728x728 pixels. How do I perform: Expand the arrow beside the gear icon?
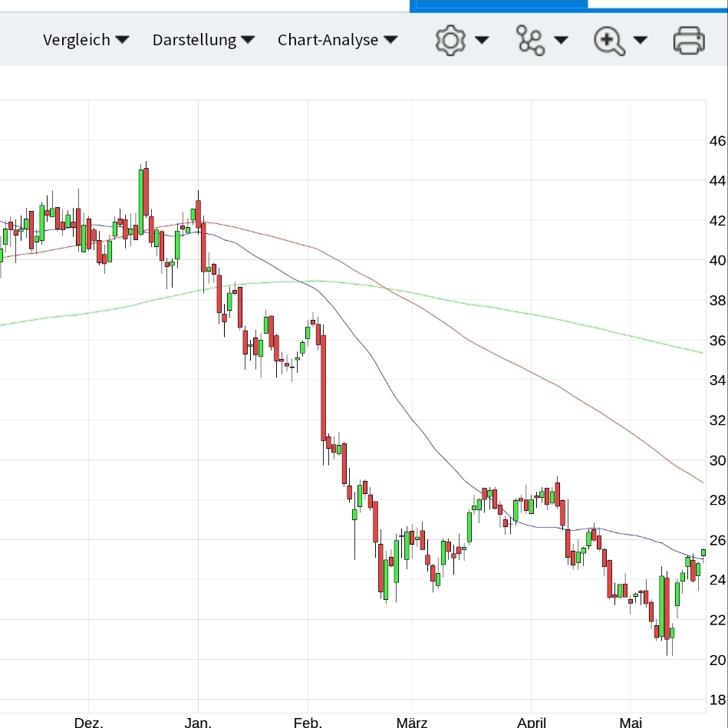482,41
